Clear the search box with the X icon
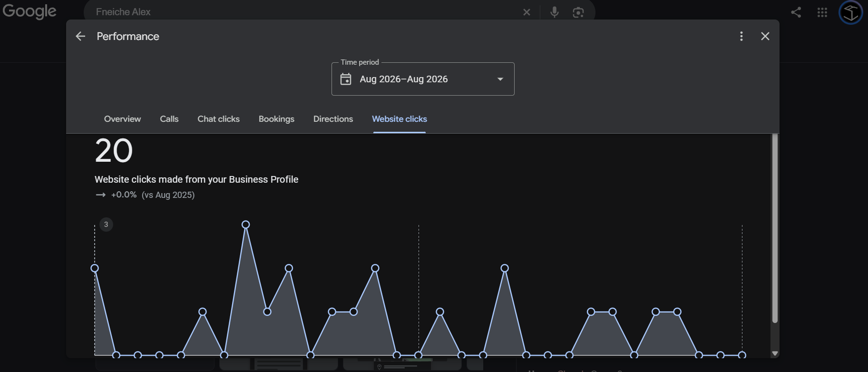868x372 pixels. (x=527, y=12)
